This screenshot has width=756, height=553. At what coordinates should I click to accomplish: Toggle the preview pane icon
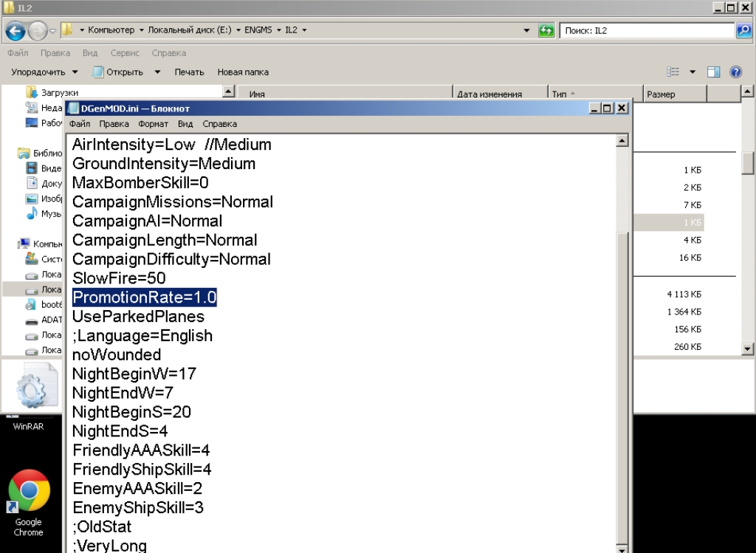click(714, 72)
